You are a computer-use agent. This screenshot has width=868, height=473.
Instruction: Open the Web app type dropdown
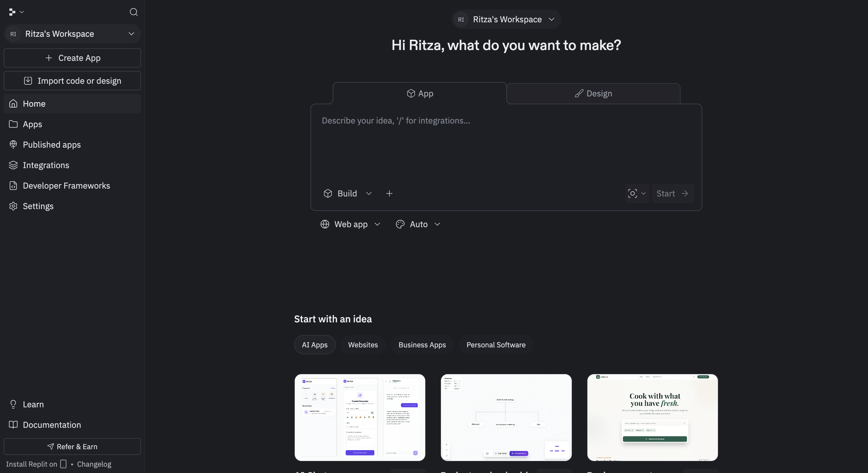(351, 224)
